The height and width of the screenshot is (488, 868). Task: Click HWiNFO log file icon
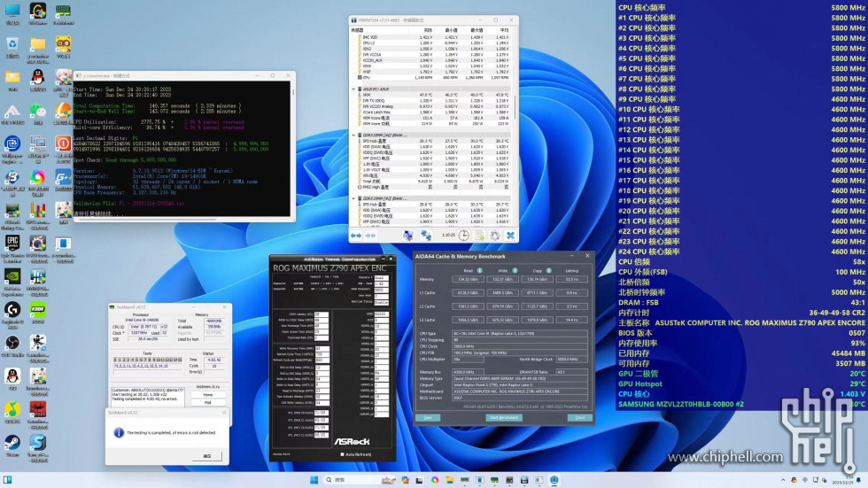(479, 236)
